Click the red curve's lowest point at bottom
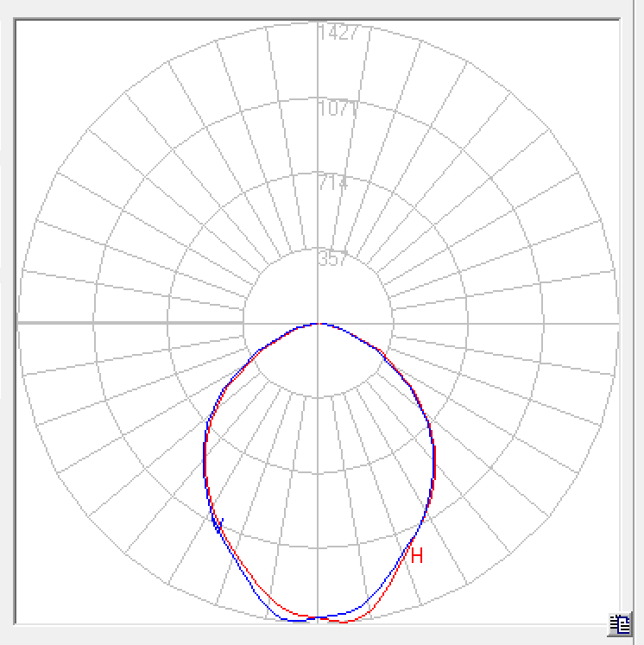 click(x=345, y=622)
